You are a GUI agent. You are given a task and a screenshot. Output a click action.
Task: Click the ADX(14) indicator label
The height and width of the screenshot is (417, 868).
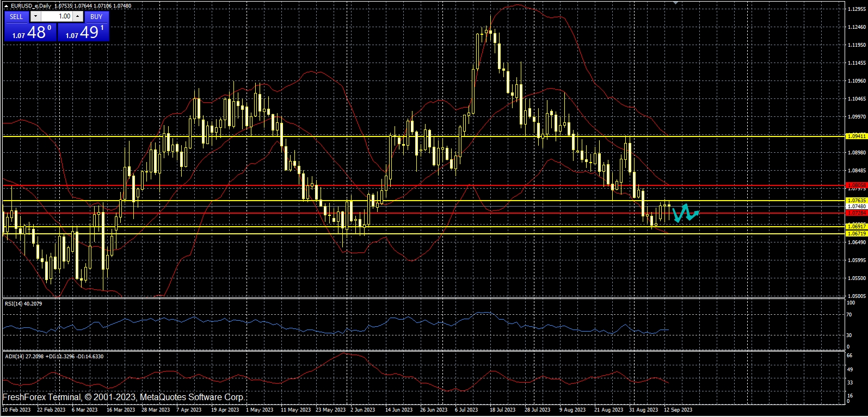point(54,357)
